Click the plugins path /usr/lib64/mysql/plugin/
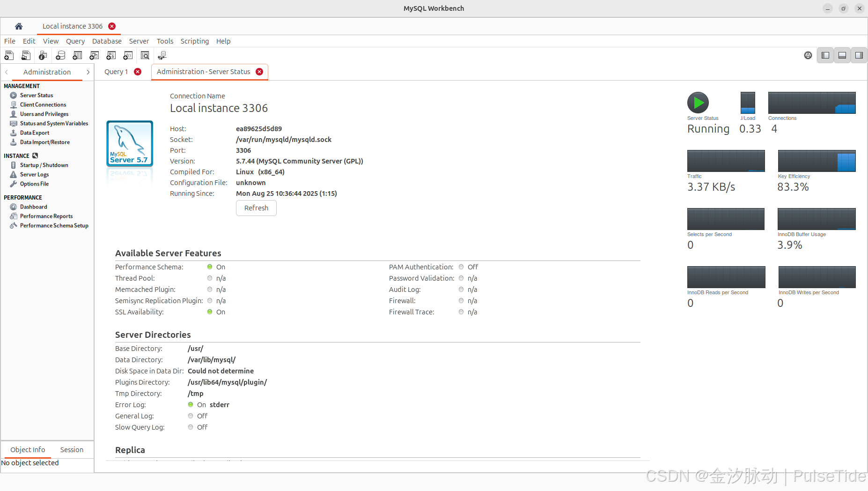This screenshot has width=868, height=491. pyautogui.click(x=227, y=382)
